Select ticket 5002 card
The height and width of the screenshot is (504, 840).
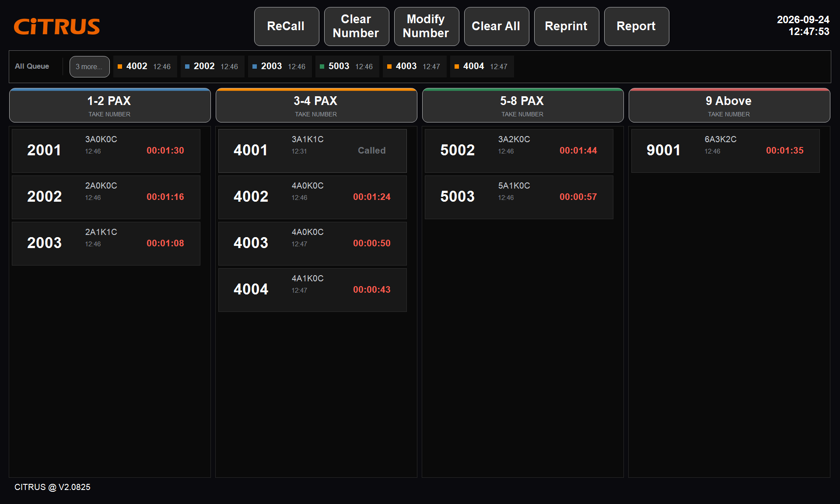tap(519, 150)
